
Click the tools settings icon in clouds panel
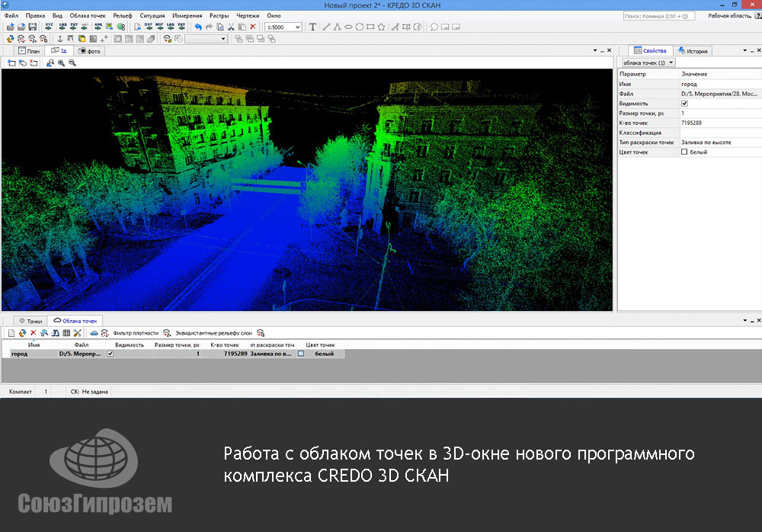[78, 333]
